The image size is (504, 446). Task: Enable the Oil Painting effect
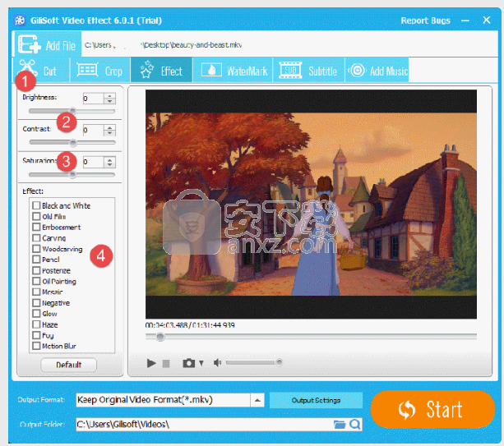[36, 281]
